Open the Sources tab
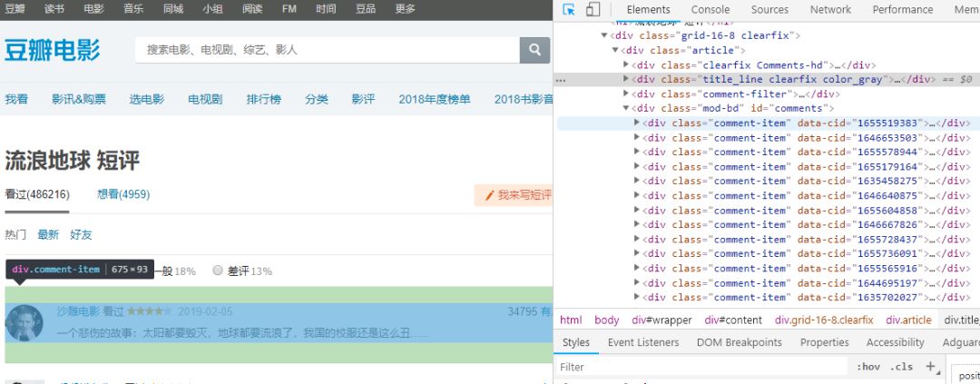 [x=769, y=9]
